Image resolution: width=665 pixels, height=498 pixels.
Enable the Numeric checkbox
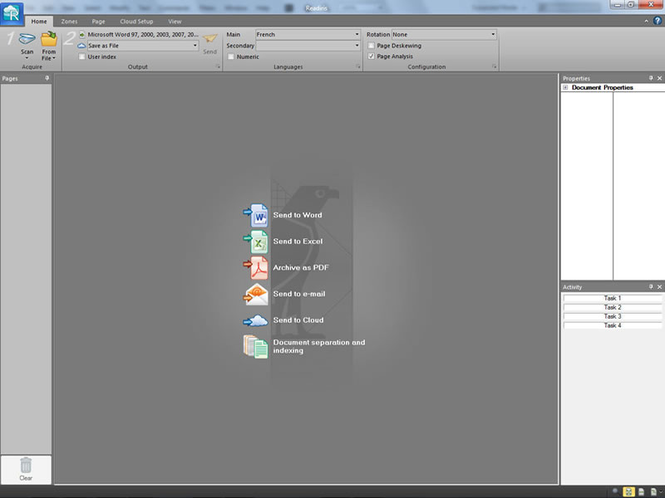pos(231,56)
